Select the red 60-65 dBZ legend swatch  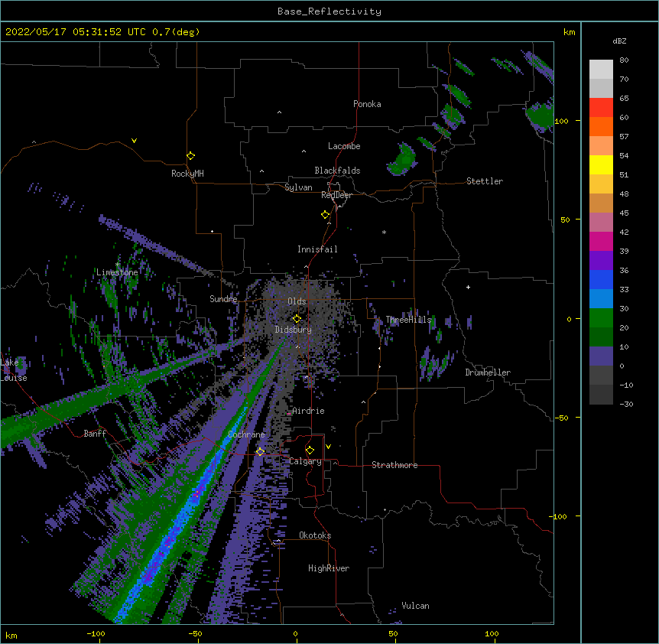tap(601, 108)
